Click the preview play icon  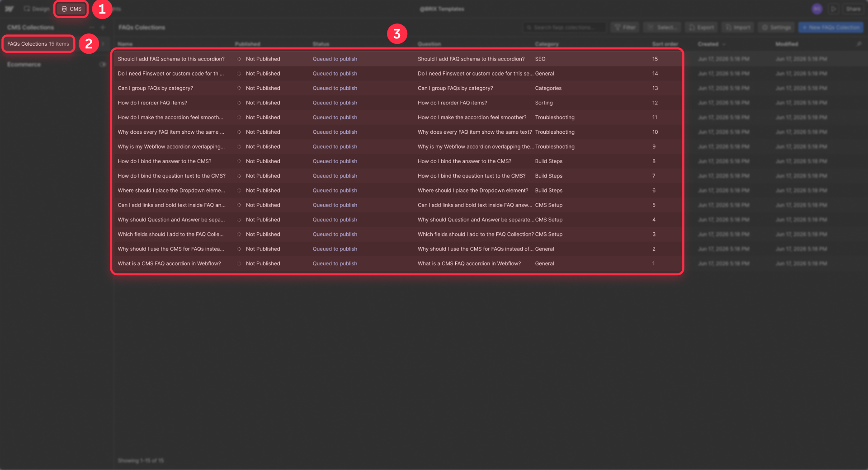[x=834, y=9]
